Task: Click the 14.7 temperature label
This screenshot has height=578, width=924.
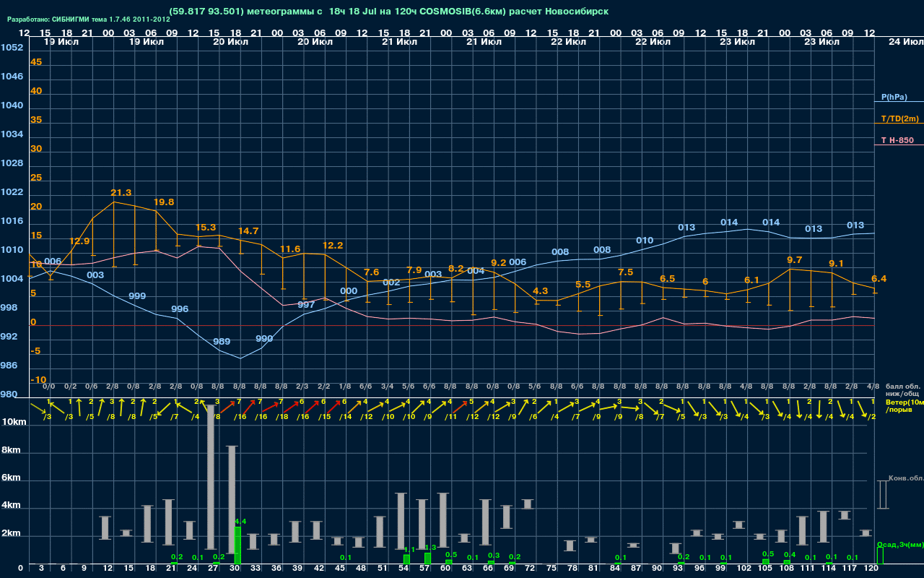Action: click(248, 231)
